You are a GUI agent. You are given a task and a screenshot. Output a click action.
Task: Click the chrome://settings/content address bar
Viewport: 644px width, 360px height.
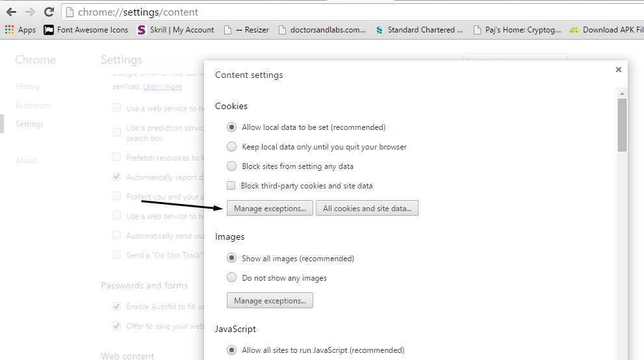354,12
